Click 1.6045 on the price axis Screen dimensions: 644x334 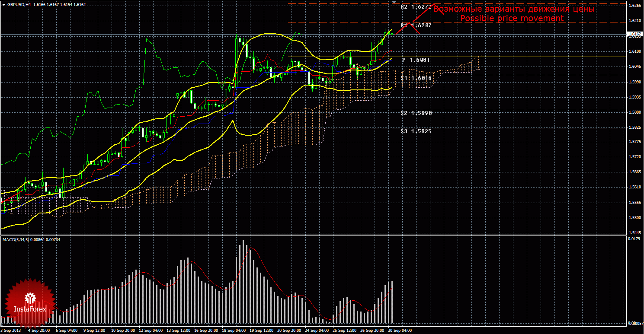pos(635,67)
